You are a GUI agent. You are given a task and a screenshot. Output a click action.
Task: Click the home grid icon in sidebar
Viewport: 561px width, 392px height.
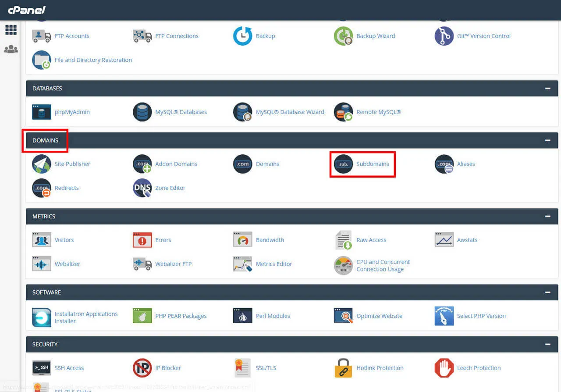tap(11, 30)
